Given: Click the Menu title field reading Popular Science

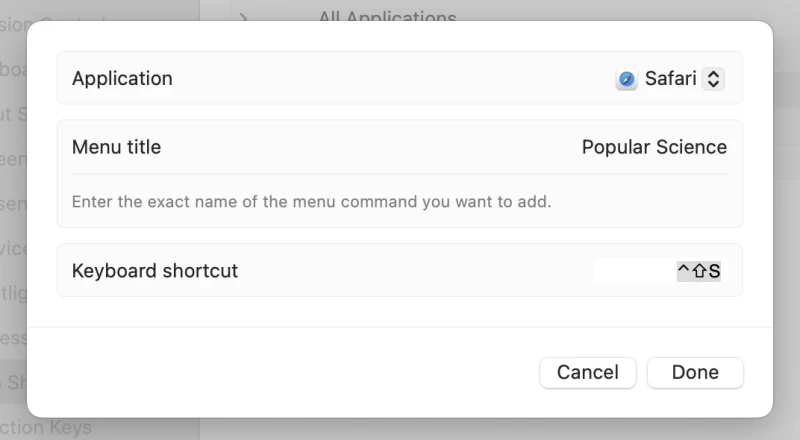Looking at the screenshot, I should click(653, 147).
